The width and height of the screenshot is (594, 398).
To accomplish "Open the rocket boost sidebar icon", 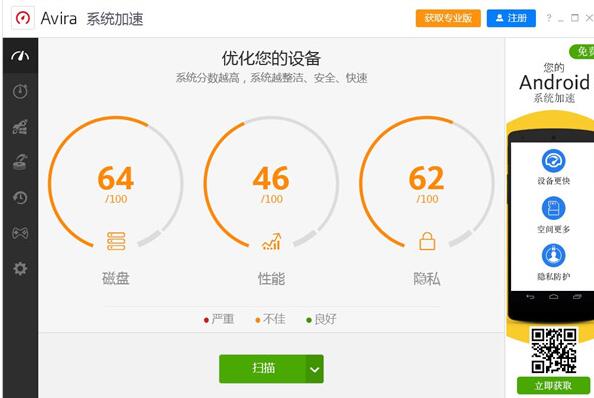I will (20, 127).
